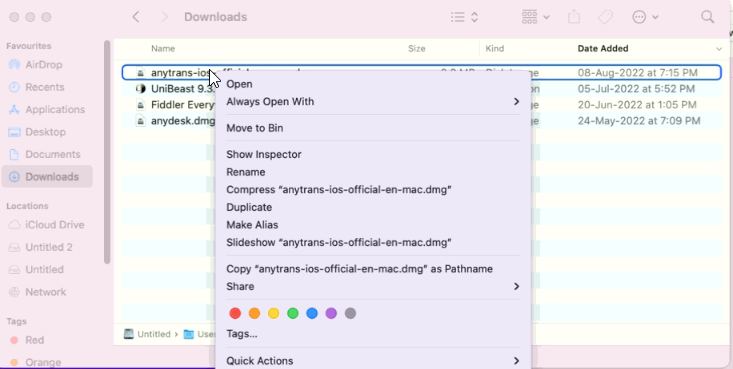
Task: Apply the blue tag color dot
Action: click(x=312, y=313)
